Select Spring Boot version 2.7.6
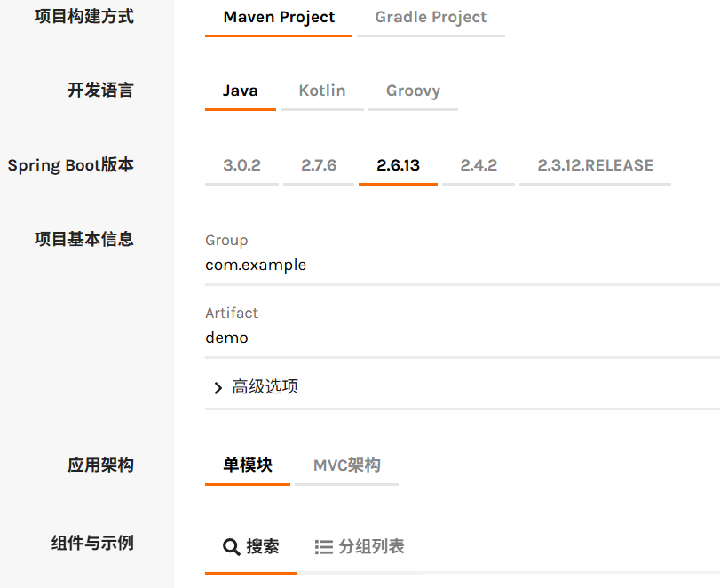This screenshot has width=720, height=588. 319,165
